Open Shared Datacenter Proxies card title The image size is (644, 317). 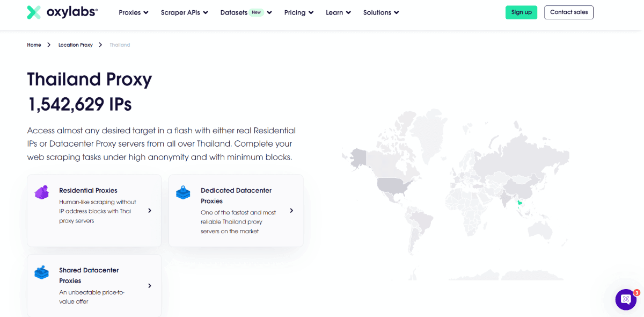pyautogui.click(x=89, y=275)
